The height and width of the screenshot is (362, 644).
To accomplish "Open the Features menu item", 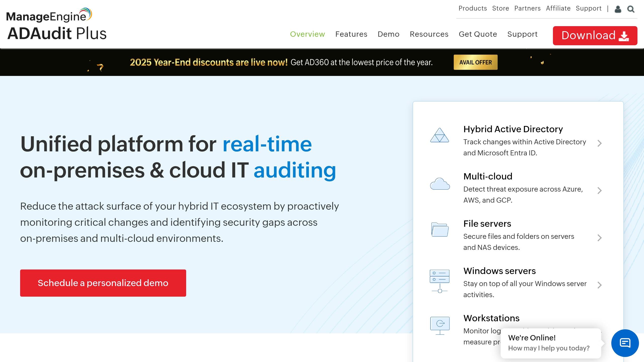I will point(351,34).
